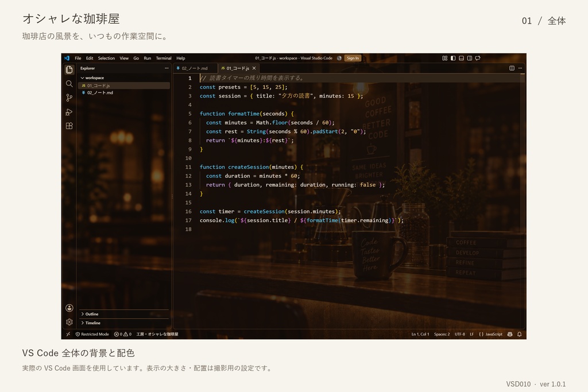
Task: Open the Help menu
Action: point(181,58)
